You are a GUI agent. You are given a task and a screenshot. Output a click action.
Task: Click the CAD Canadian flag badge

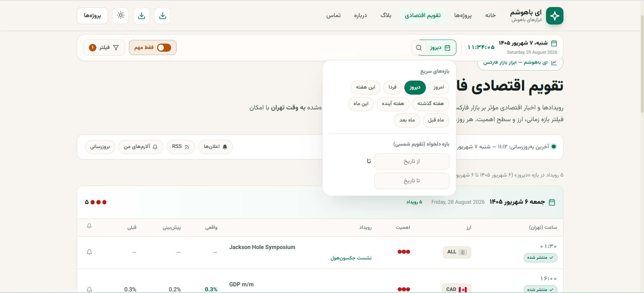(x=456, y=289)
